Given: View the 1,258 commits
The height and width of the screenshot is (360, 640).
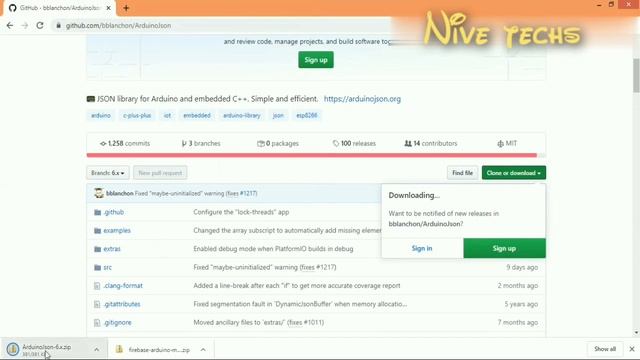Looking at the screenshot, I should 125,143.
